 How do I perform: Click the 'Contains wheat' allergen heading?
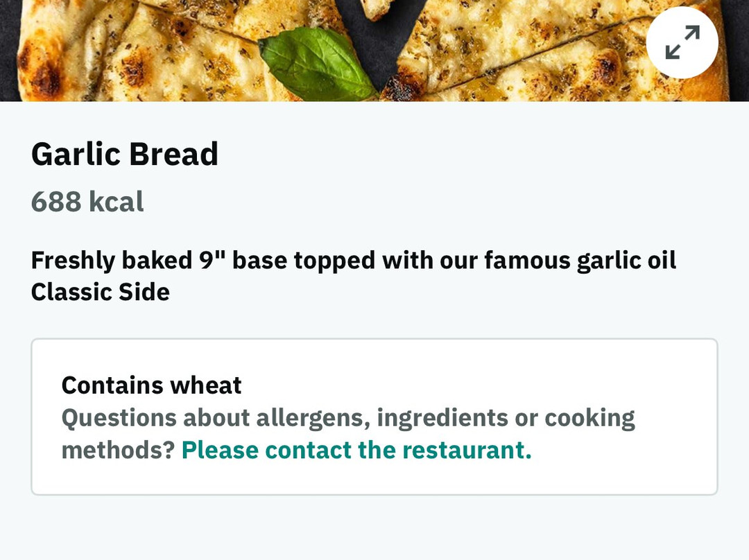click(151, 385)
